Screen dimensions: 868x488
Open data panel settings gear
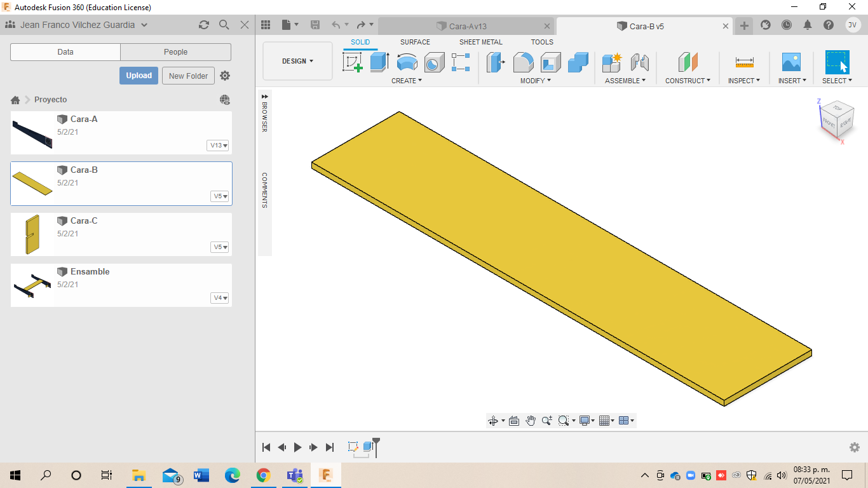click(225, 76)
